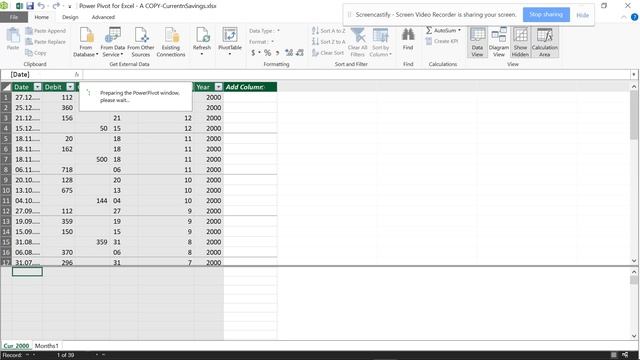This screenshot has width=640, height=360.
Task: Open Year column filter dropdown
Action: click(x=218, y=87)
